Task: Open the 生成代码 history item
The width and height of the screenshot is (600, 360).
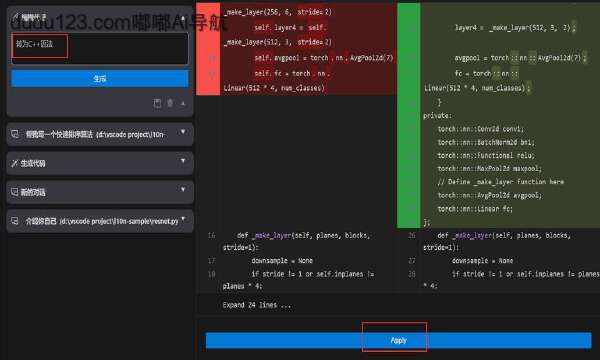Action: (x=100, y=163)
